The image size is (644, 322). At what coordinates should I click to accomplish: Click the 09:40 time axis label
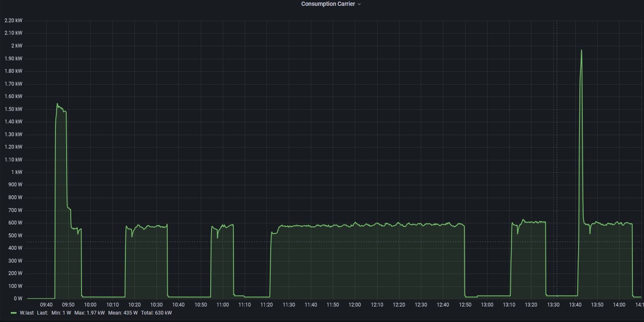click(46, 305)
